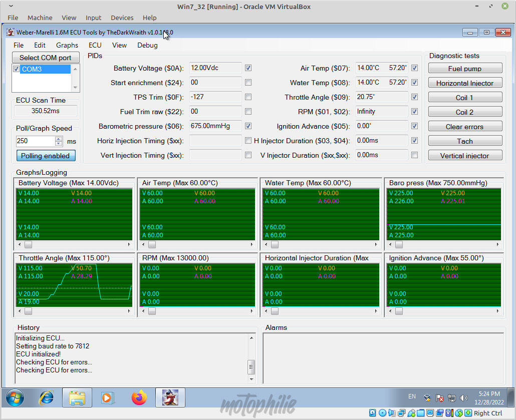Launch Internet Explorer from the taskbar

(x=47, y=397)
